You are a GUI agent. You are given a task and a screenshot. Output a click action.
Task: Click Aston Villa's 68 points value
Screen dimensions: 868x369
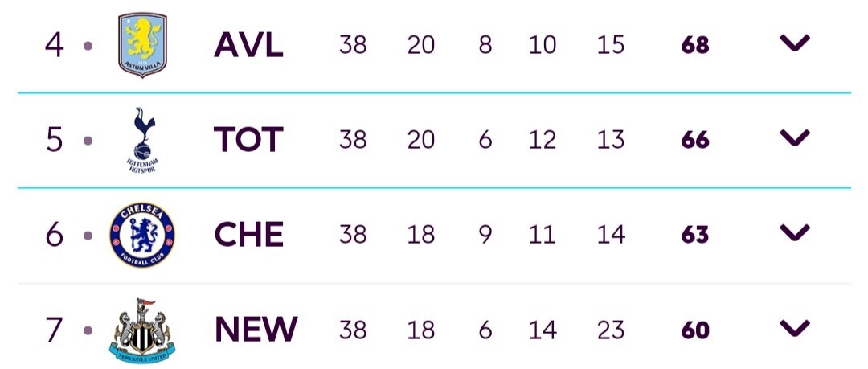tap(695, 46)
